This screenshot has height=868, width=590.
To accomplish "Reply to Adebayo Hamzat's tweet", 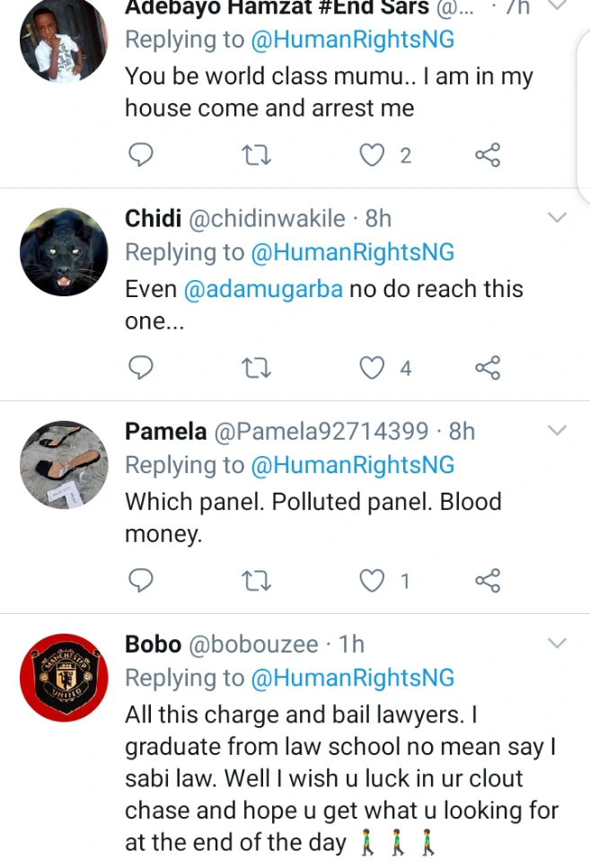I will 140,155.
